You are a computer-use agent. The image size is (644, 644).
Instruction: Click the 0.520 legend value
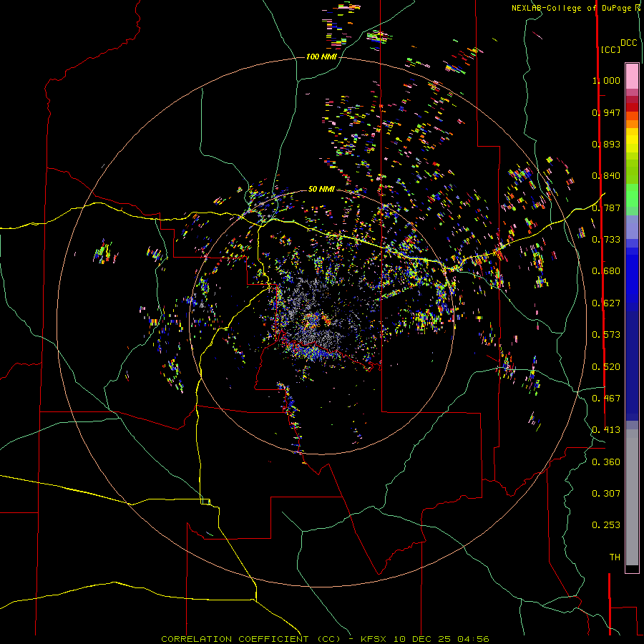pyautogui.click(x=606, y=367)
